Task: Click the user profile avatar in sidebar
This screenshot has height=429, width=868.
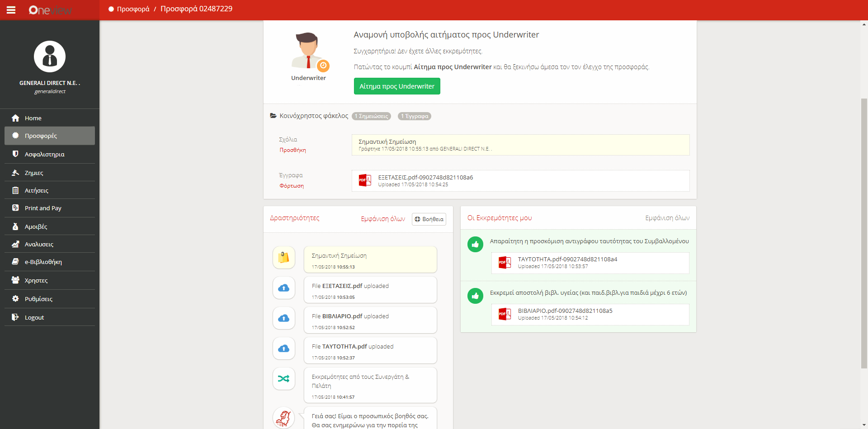Action: (x=50, y=57)
